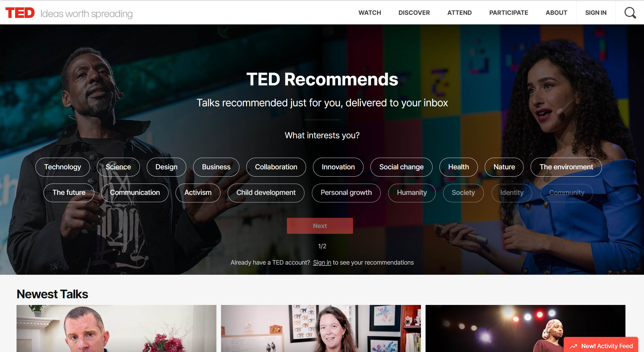
Task: Select The environment interest pill
Action: click(x=566, y=167)
